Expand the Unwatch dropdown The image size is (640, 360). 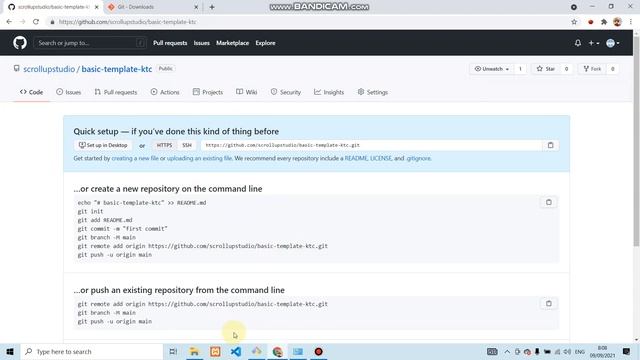(491, 69)
